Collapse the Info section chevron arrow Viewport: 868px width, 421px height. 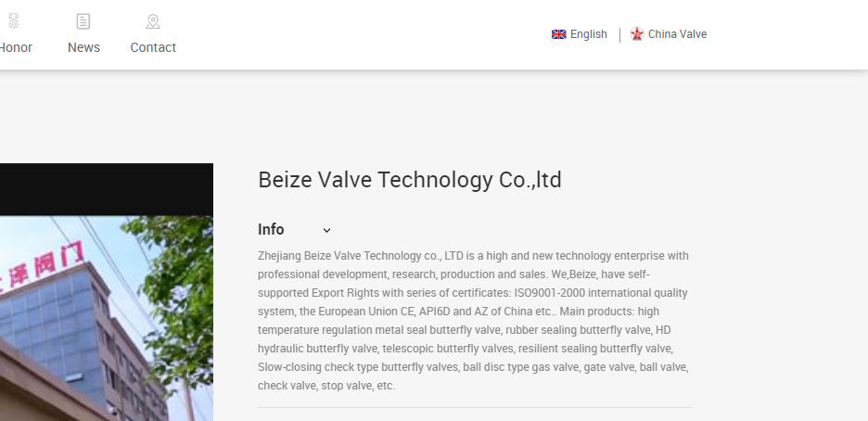pos(326,230)
